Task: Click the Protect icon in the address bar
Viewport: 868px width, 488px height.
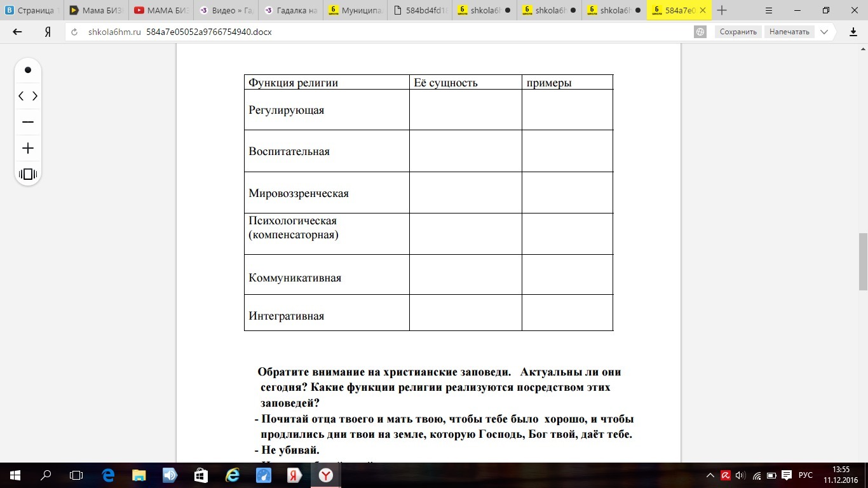Action: point(700,32)
